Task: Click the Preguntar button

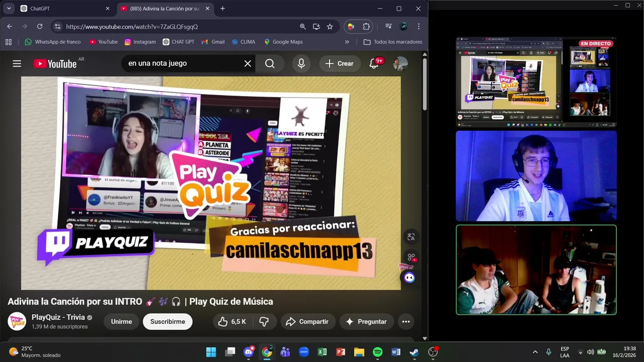Action: pyautogui.click(x=366, y=322)
